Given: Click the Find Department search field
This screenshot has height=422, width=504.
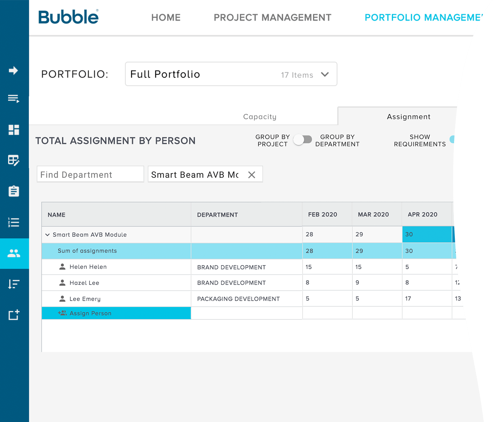Looking at the screenshot, I should pos(90,174).
